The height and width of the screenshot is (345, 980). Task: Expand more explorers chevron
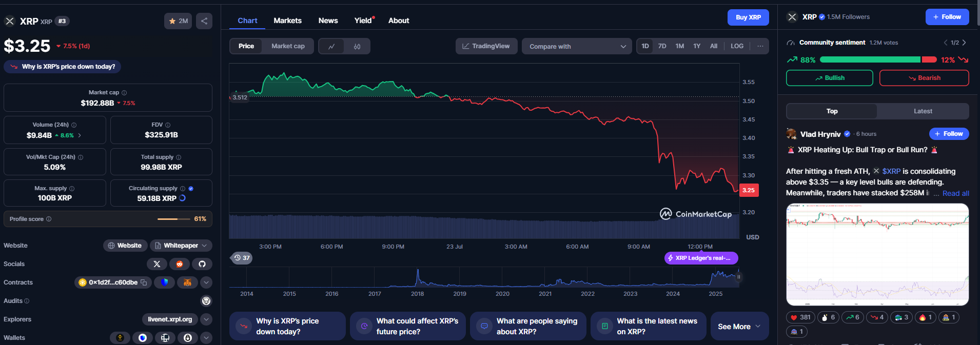(206, 319)
